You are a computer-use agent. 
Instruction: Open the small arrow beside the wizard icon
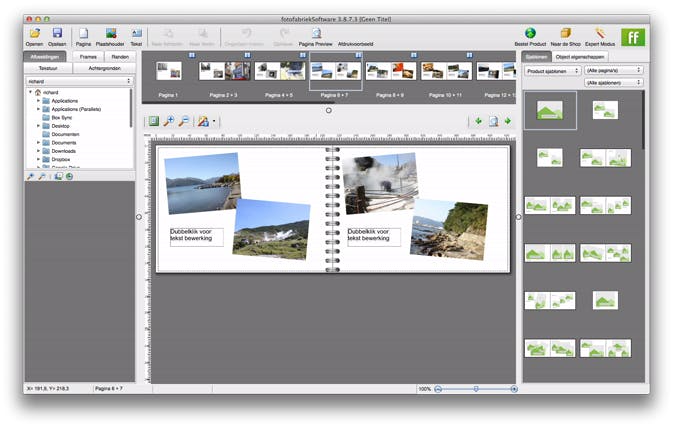[214, 122]
